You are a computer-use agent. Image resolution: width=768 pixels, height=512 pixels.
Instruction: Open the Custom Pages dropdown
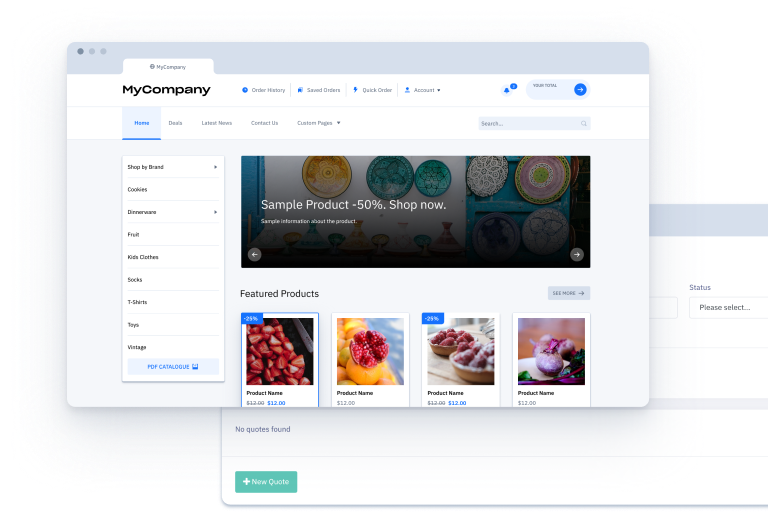click(319, 123)
